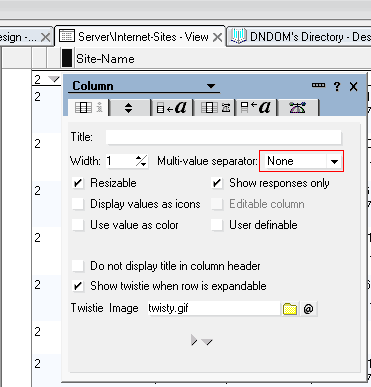Open the column Title font tab
371x387 pixels.
pyautogui.click(x=256, y=108)
